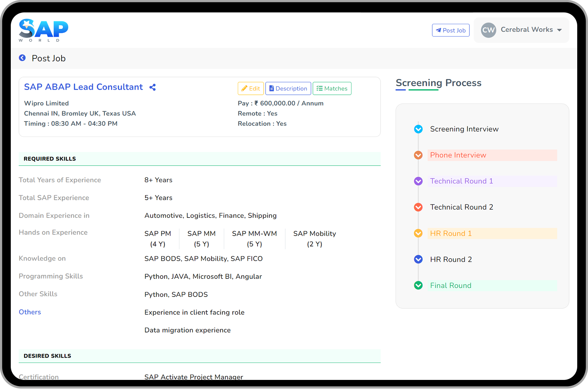Image resolution: width=588 pixels, height=392 pixels.
Task: Select the Final Round stage
Action: click(x=492, y=286)
